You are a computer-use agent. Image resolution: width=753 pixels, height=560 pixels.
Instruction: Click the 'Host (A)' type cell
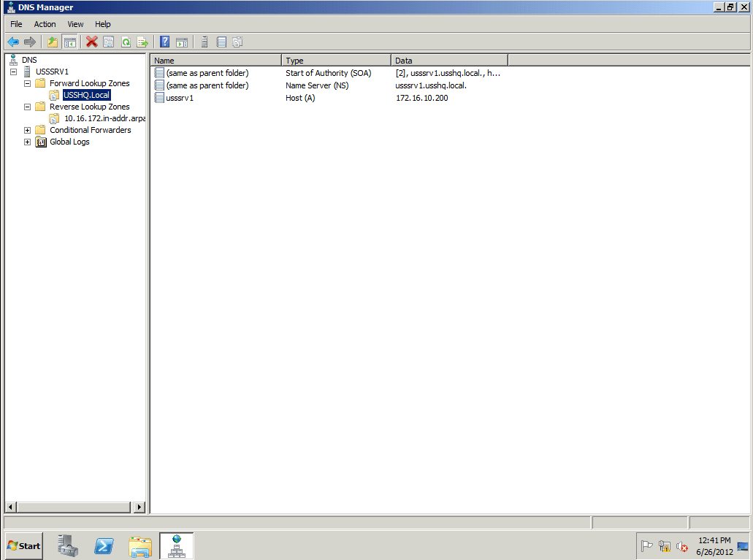[300, 98]
